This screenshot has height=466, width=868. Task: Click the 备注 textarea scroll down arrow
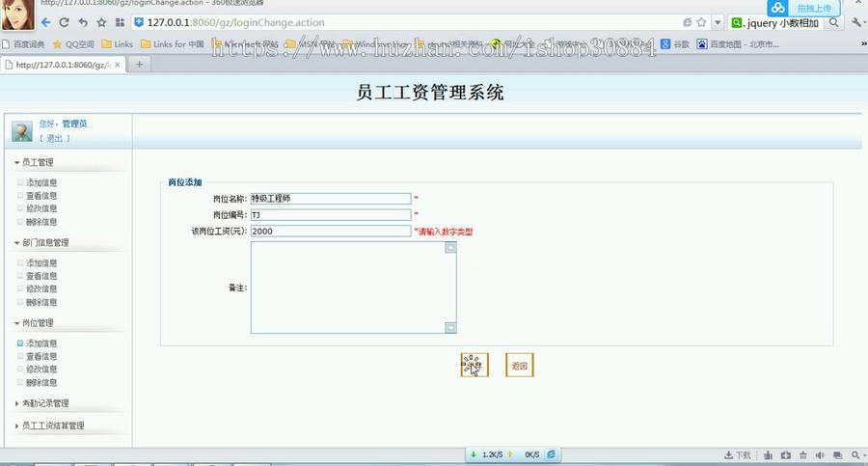450,327
